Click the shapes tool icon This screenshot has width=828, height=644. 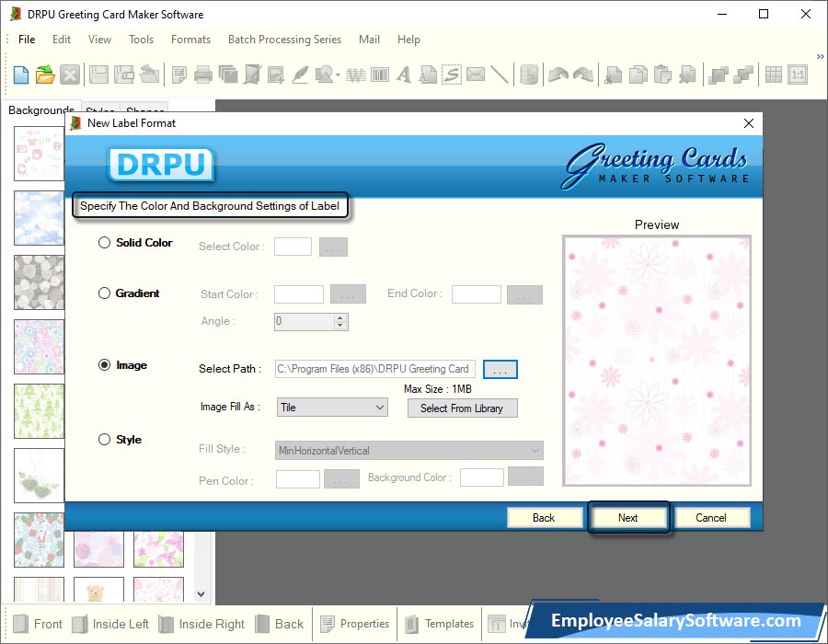pos(324,75)
